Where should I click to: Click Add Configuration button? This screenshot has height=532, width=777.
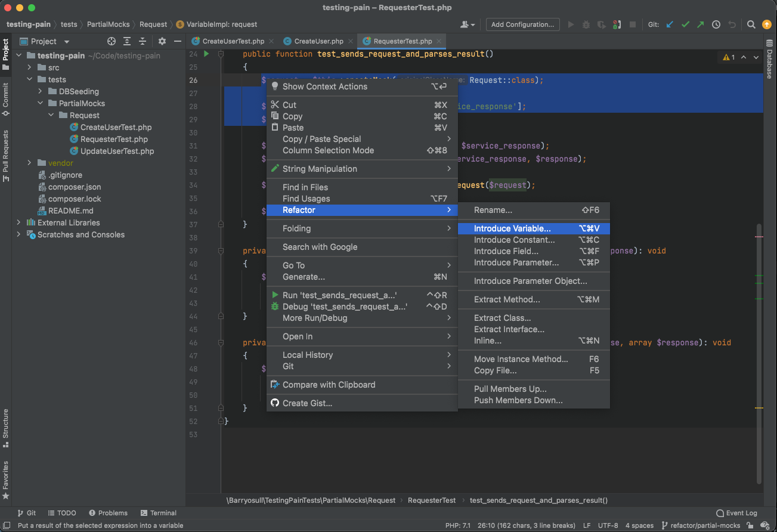pyautogui.click(x=522, y=24)
